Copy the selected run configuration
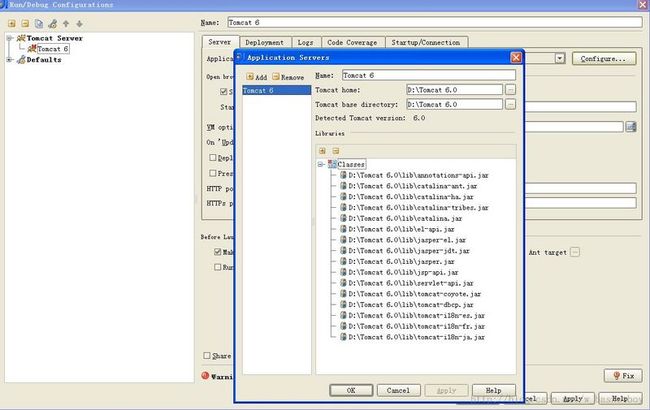The image size is (650, 410). click(39, 24)
